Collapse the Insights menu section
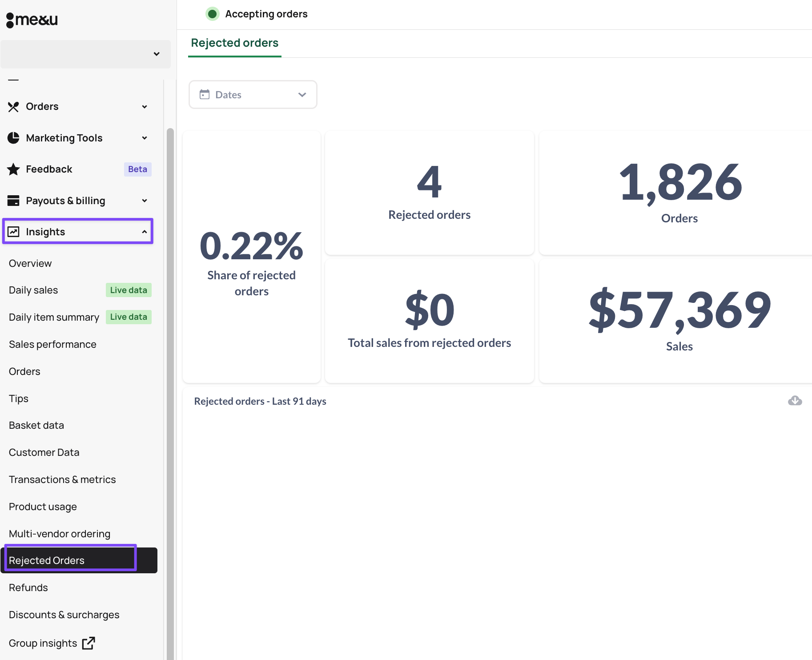 coord(144,232)
